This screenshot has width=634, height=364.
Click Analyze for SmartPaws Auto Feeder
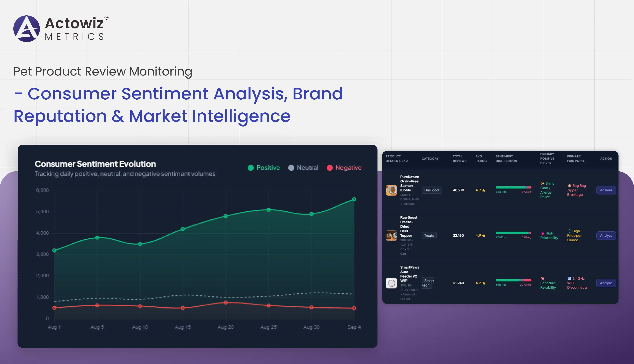(x=606, y=283)
